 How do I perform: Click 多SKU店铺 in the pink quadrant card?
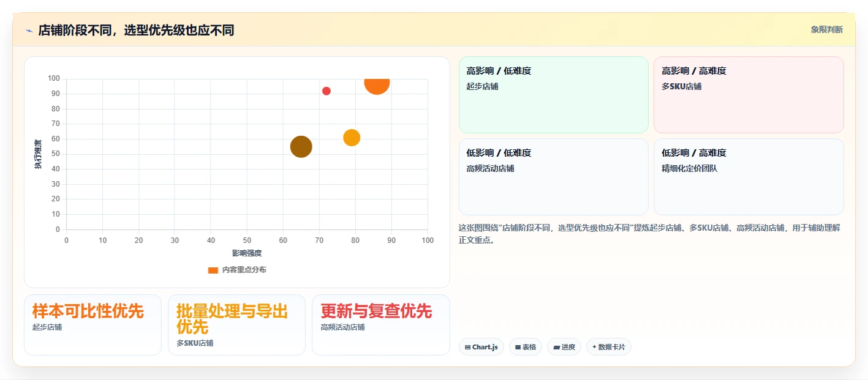[681, 86]
